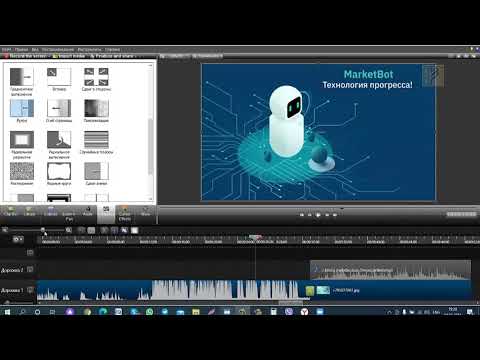Click the Undo icon on timeline toolbar
This screenshot has width=480, height=360.
[81, 230]
